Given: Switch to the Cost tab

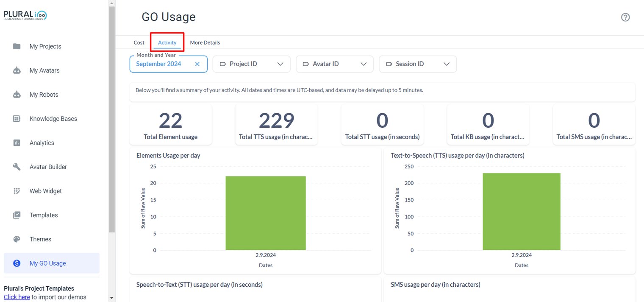Looking at the screenshot, I should tap(139, 42).
